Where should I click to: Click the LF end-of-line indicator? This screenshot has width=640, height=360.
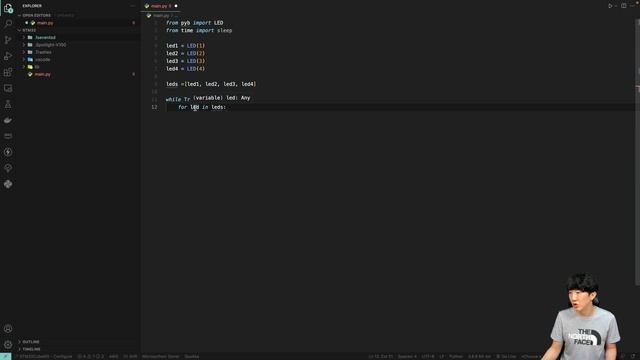pos(442,356)
